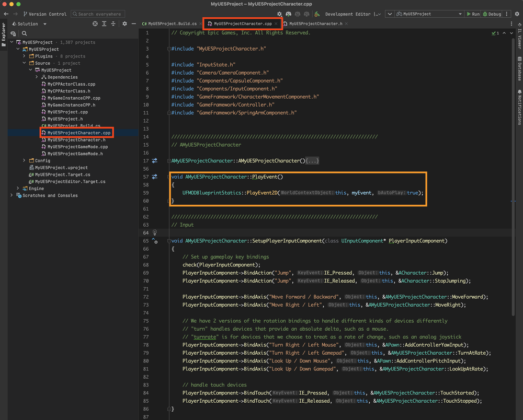
Task: Select MyGameInstanceCPP.h in tree
Action: click(x=69, y=105)
